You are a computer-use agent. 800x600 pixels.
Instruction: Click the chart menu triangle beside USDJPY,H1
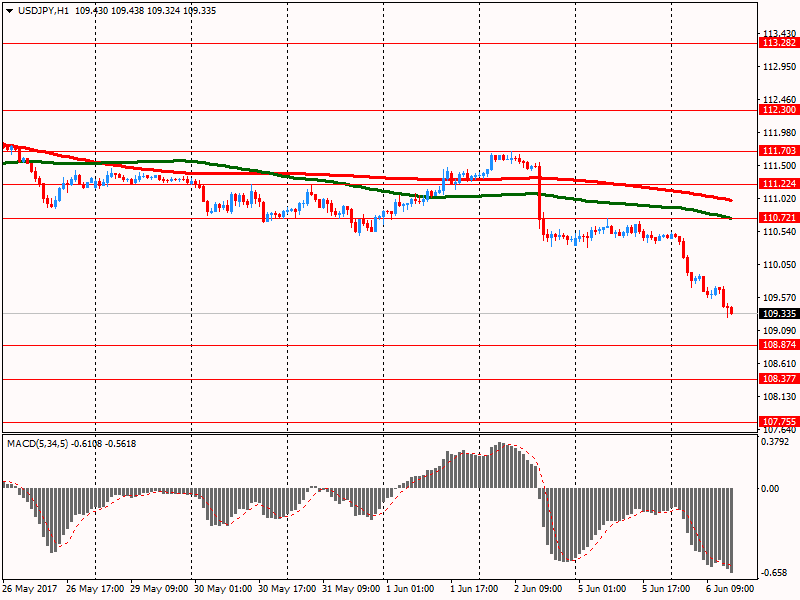click(10, 11)
